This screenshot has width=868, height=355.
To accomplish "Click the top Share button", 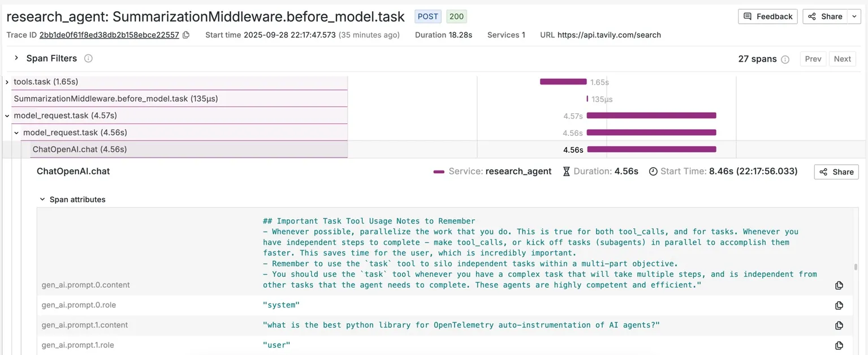I will click(x=825, y=16).
